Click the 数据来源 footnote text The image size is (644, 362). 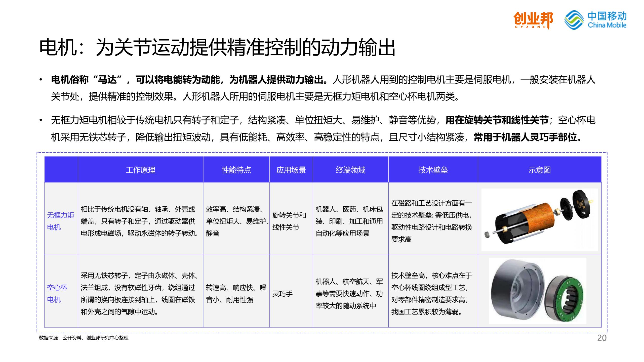tap(84, 338)
